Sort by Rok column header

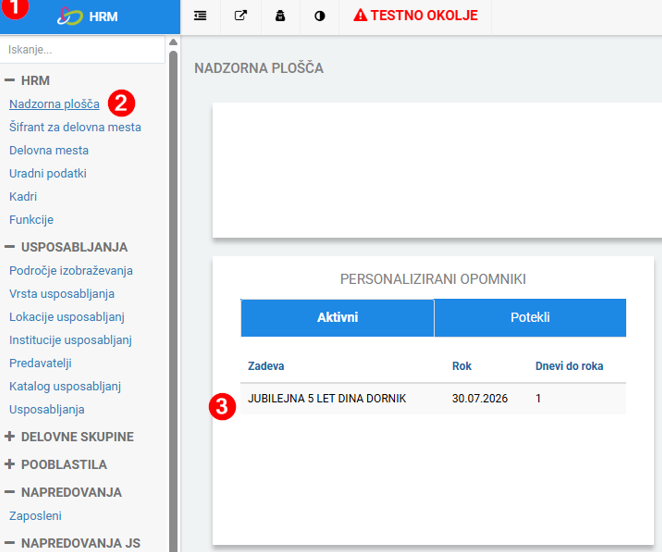click(x=461, y=366)
